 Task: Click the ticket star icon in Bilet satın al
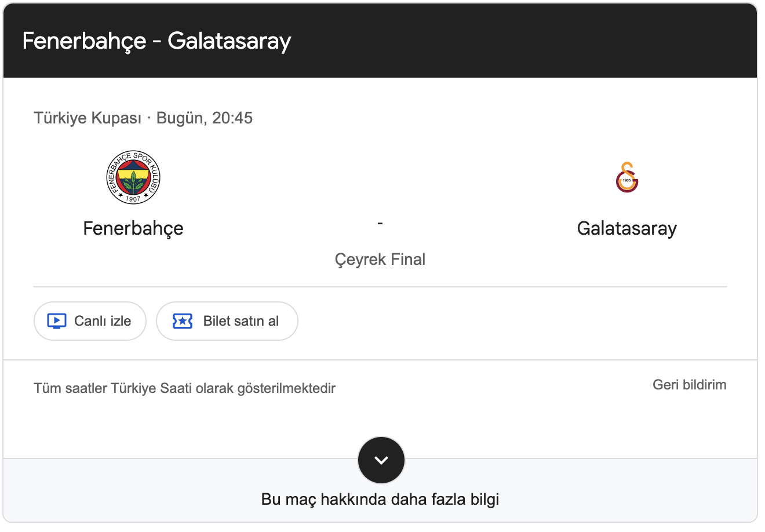[x=183, y=321]
